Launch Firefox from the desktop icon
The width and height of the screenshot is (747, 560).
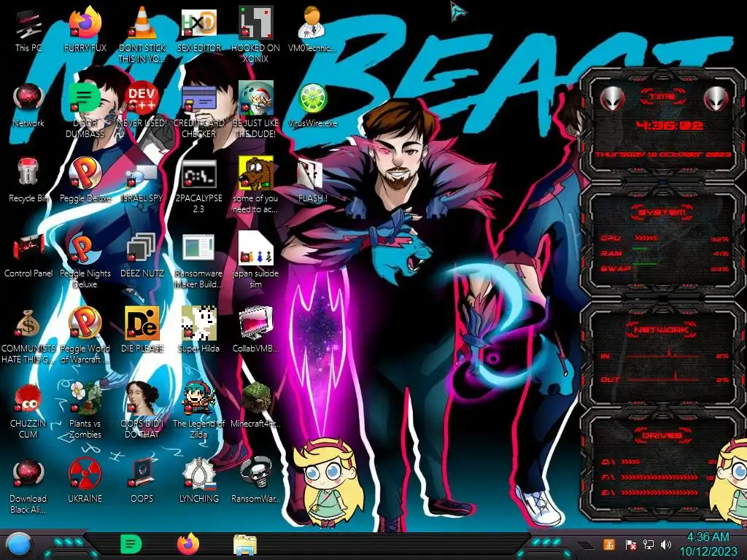(85, 29)
